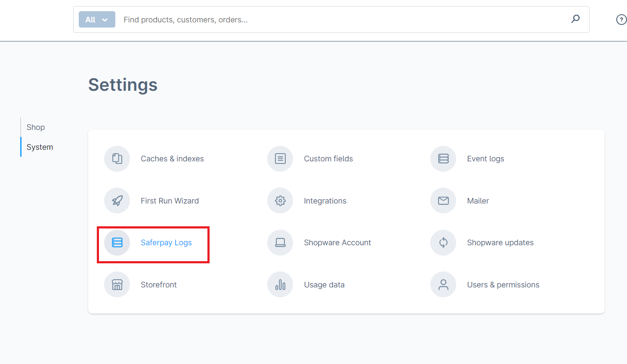
Task: Open the Users & permissions person icon
Action: click(x=443, y=284)
